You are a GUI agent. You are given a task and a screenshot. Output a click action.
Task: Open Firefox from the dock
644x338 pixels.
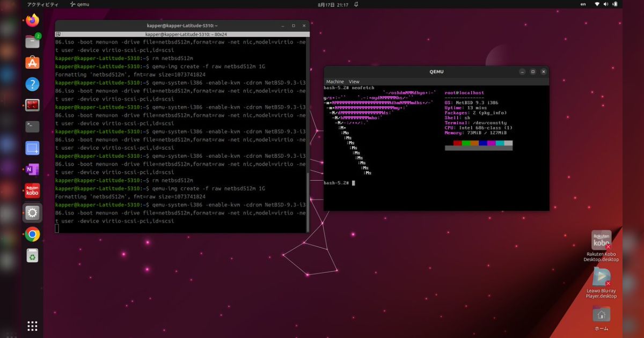click(x=32, y=20)
